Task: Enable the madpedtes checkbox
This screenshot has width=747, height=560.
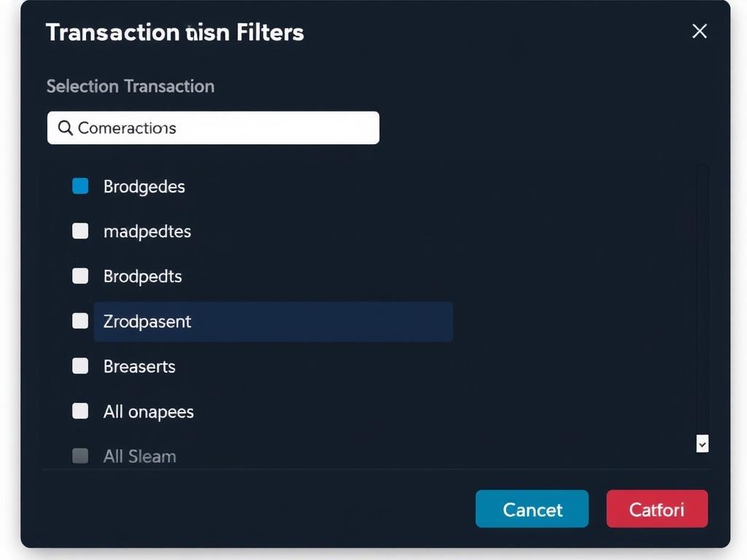Action: [80, 231]
